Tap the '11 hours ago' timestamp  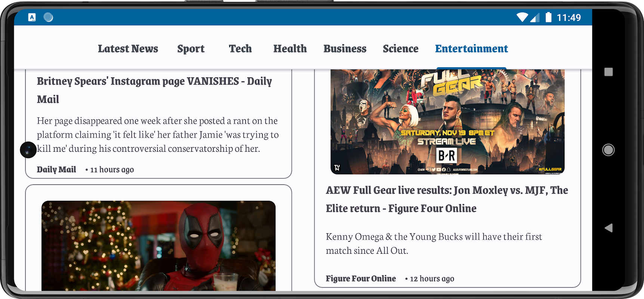(x=112, y=170)
